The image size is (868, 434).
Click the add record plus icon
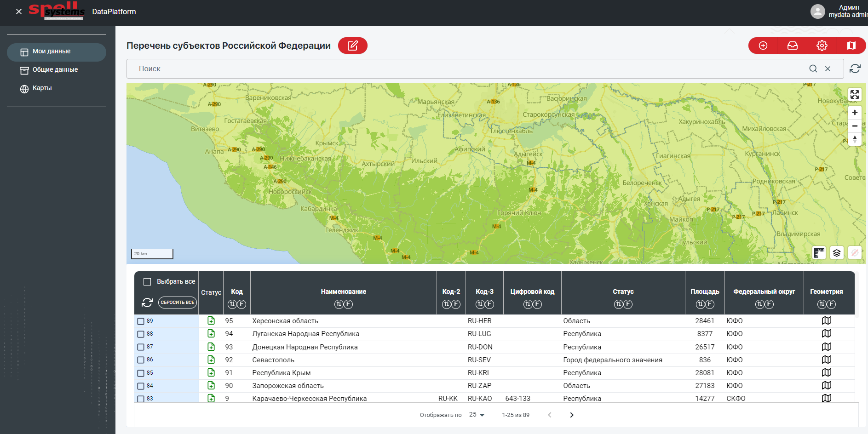[763, 46]
